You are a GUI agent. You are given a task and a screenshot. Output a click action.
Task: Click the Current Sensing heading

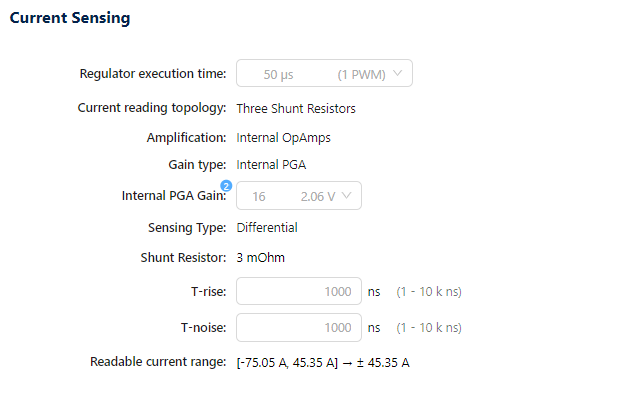coord(70,18)
